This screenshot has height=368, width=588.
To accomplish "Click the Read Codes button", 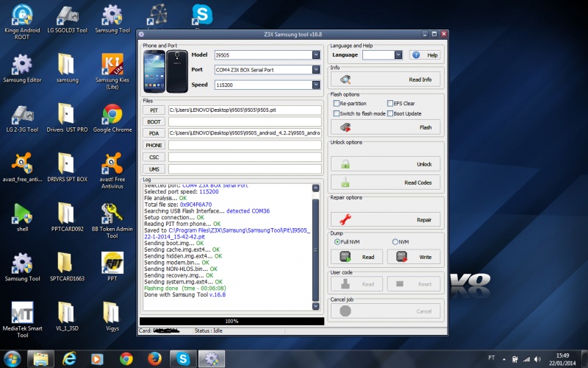I will pyautogui.click(x=385, y=183).
